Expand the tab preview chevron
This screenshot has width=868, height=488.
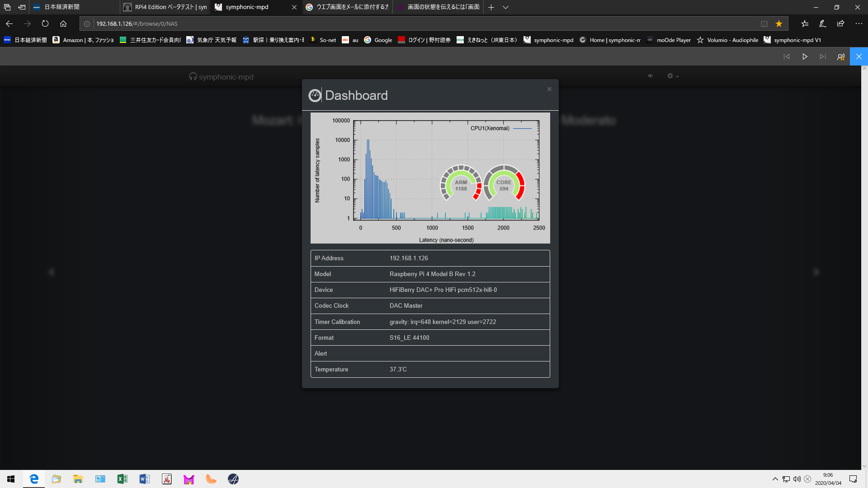pos(505,7)
